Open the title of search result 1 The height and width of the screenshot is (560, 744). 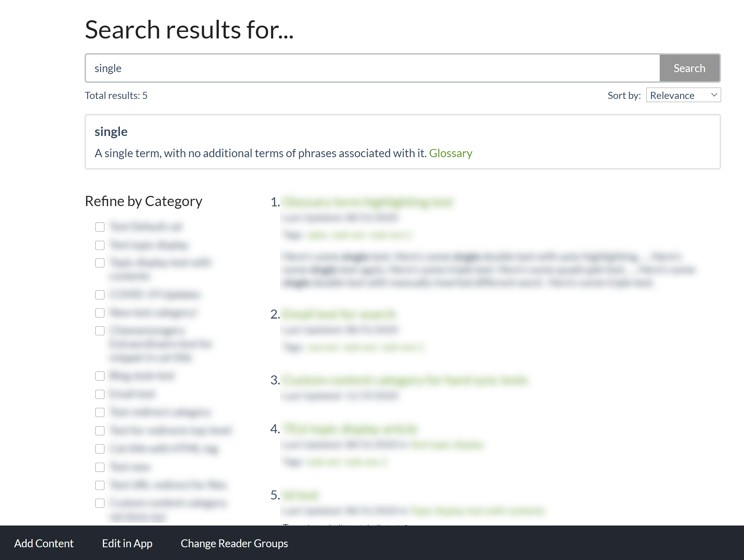pyautogui.click(x=367, y=202)
